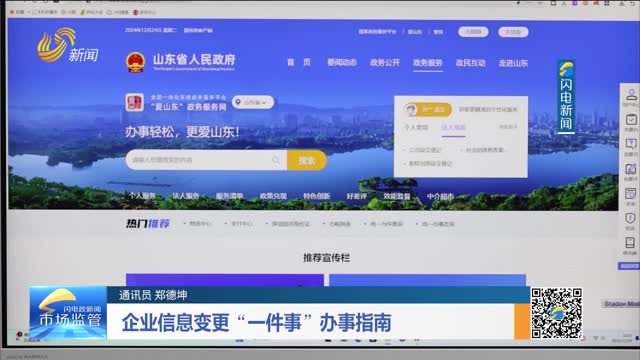Open the 政策兑现 section
The image size is (640, 360).
point(273,196)
